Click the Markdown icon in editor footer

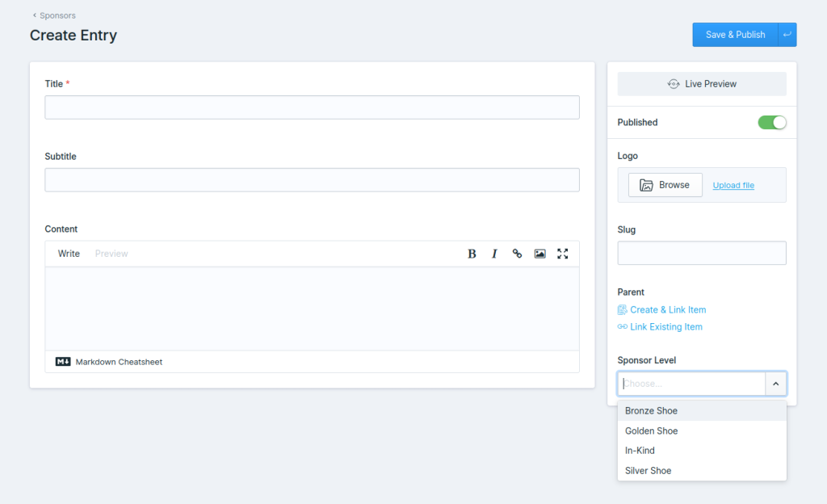point(63,362)
